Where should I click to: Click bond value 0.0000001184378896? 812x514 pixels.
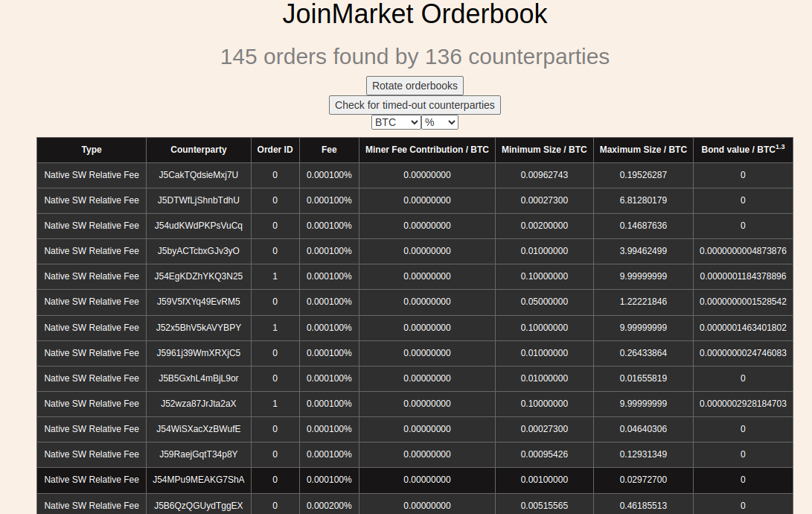(x=743, y=276)
